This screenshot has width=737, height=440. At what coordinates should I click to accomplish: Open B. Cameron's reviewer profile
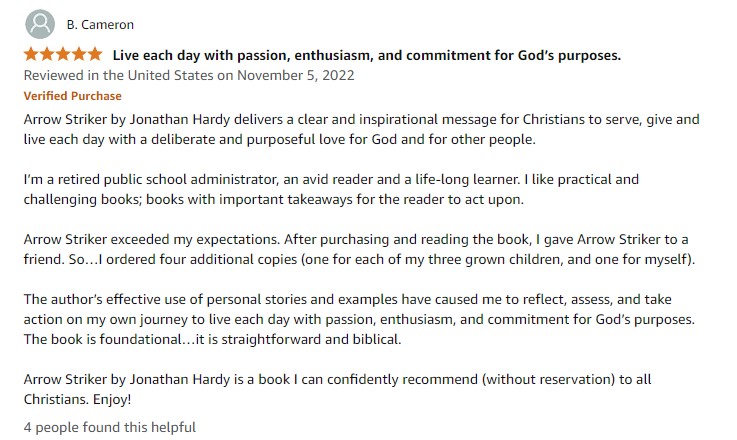100,24
